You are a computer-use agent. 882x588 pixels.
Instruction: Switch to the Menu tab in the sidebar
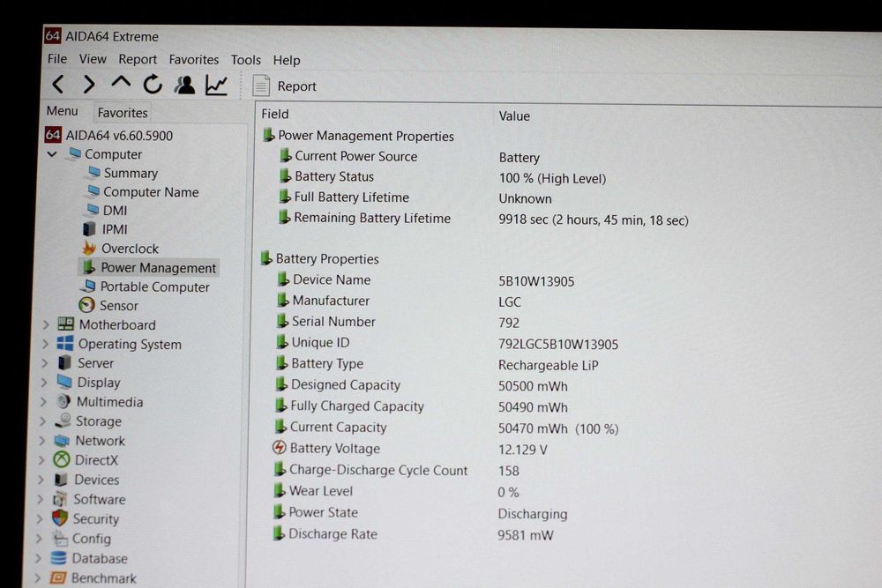point(63,111)
